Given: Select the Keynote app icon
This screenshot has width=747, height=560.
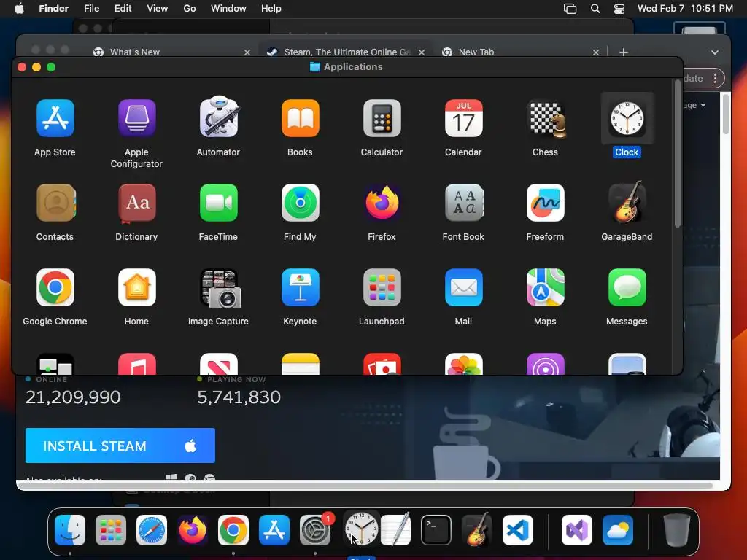Looking at the screenshot, I should 300,287.
